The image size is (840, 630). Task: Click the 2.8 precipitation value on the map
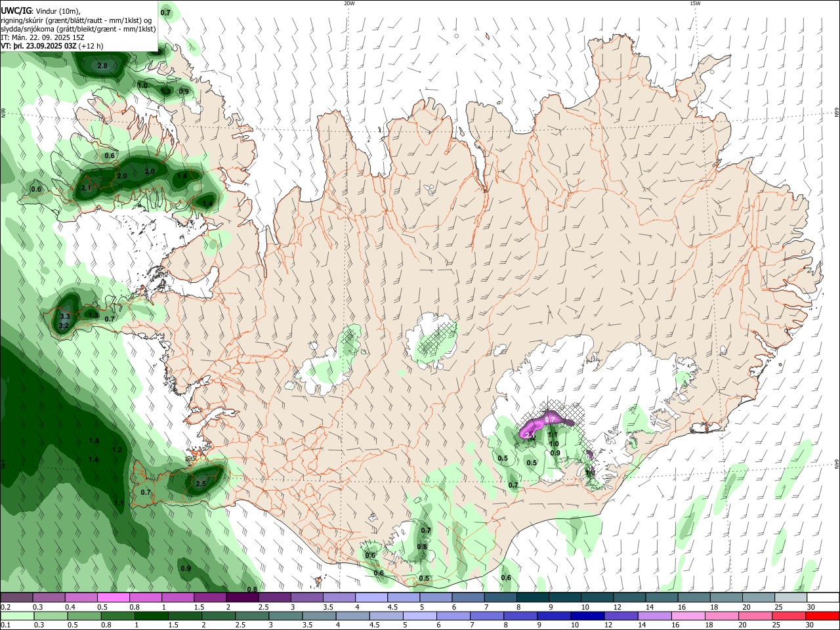(x=102, y=66)
